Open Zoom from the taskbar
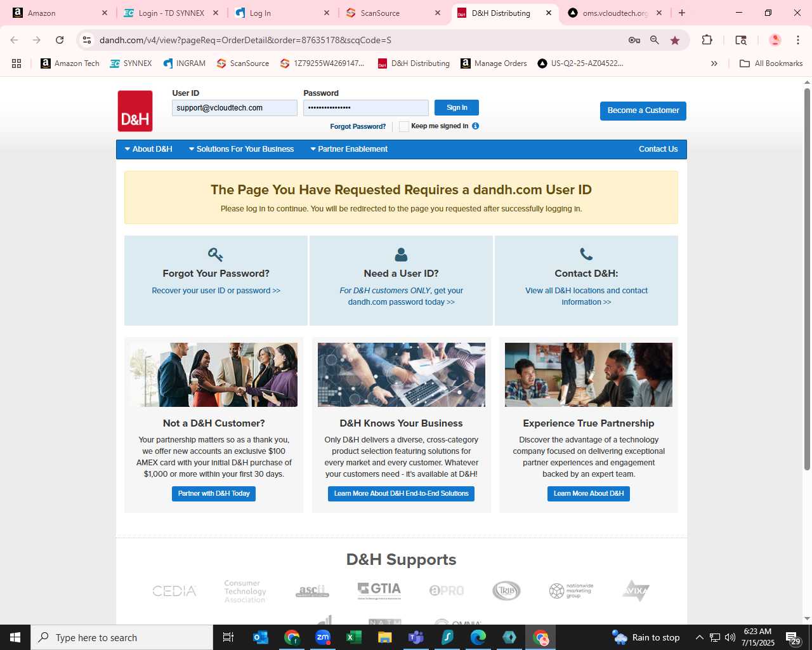812x650 pixels. [x=323, y=637]
